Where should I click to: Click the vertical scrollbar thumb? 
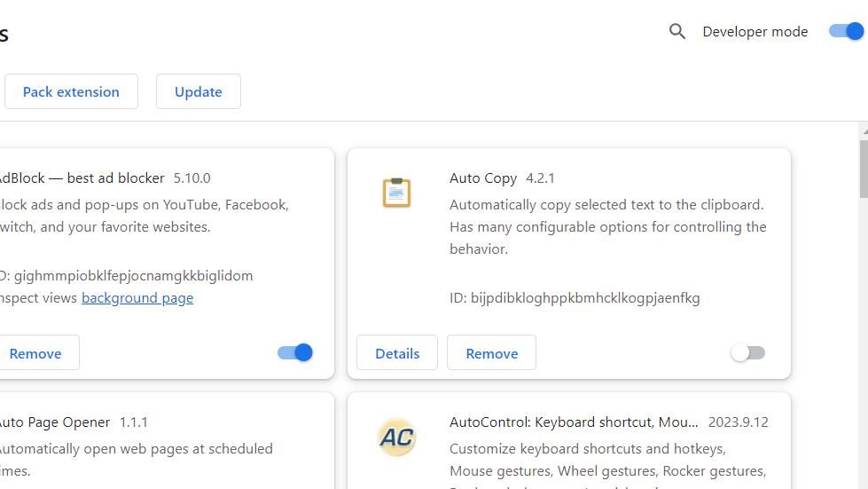864,169
